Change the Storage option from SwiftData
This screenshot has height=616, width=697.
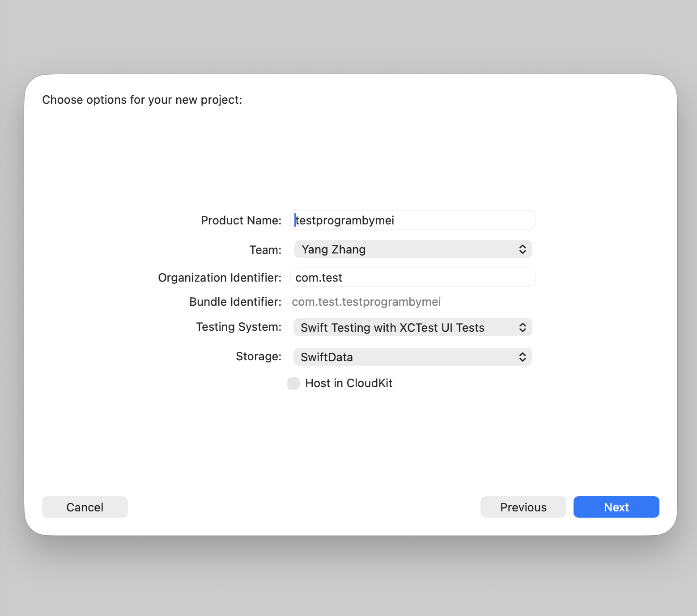coord(412,357)
